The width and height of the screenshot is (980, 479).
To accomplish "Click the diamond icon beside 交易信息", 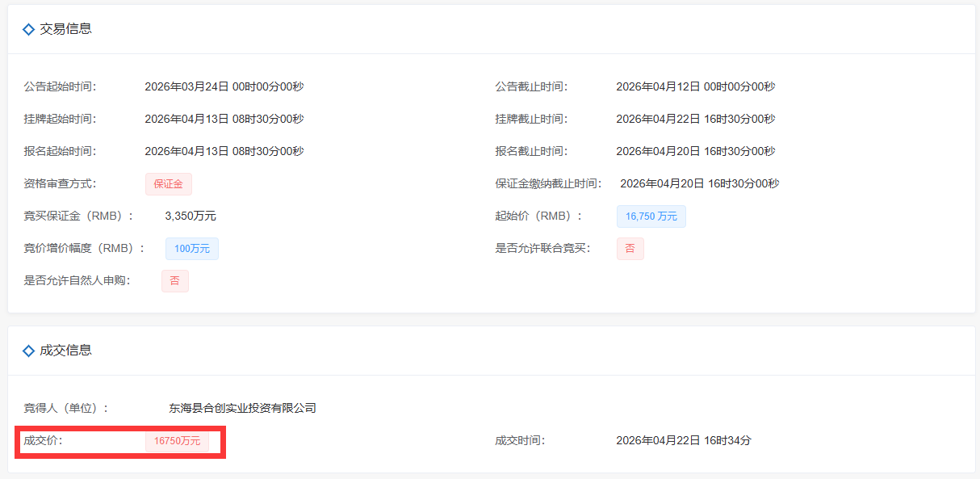I will click(27, 29).
